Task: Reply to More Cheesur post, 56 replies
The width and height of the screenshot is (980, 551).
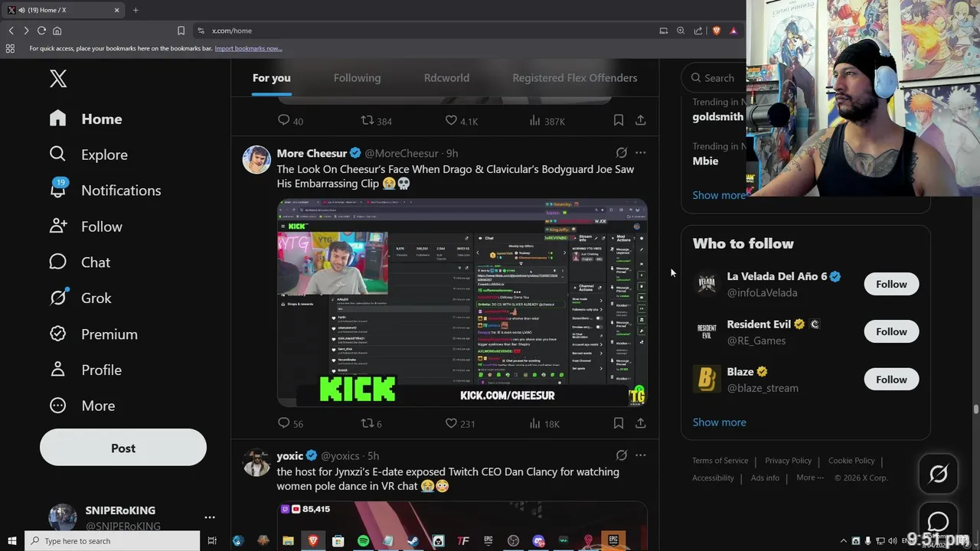Action: [x=290, y=423]
